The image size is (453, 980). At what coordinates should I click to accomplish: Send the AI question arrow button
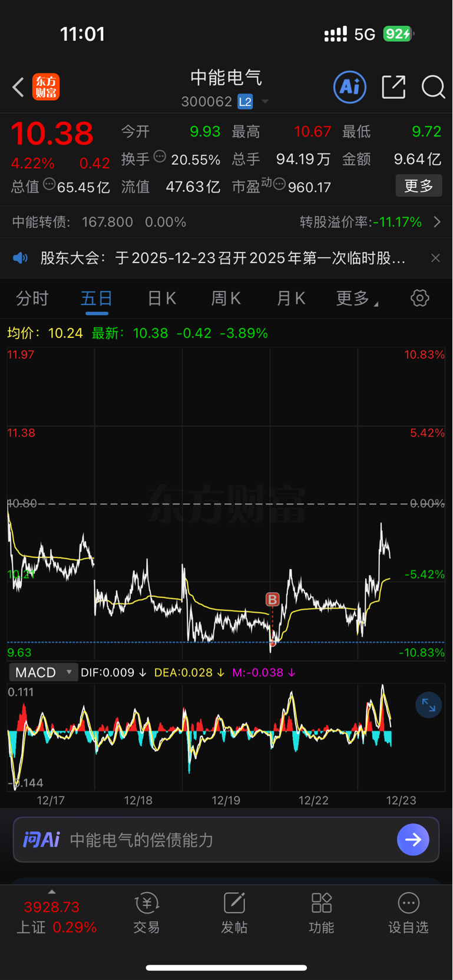coord(413,839)
